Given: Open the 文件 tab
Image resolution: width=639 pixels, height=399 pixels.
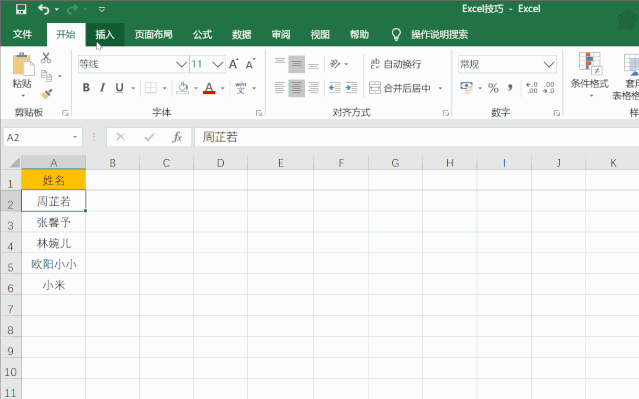Looking at the screenshot, I should click(x=22, y=34).
